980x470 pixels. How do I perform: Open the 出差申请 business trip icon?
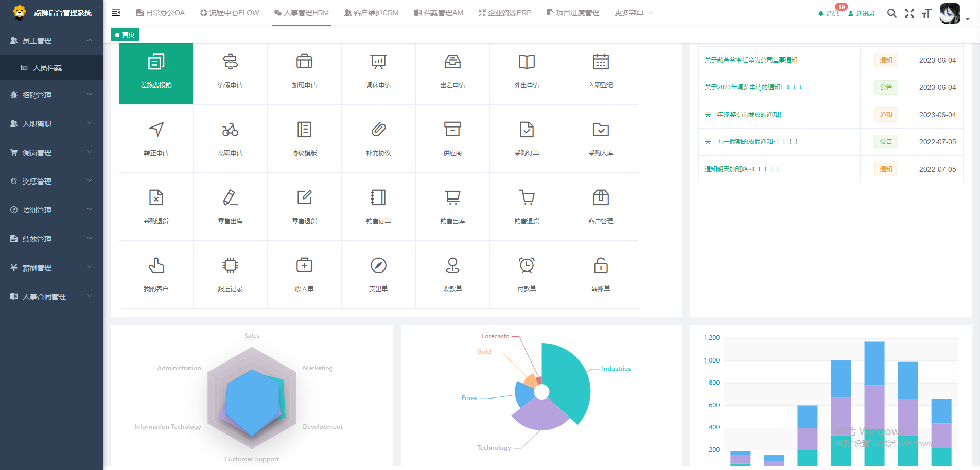[x=452, y=62]
